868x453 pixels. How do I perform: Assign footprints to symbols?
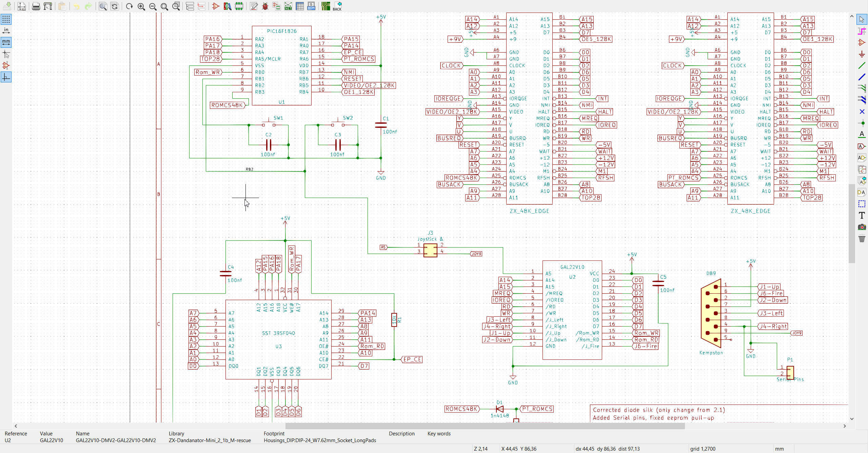pos(277,6)
